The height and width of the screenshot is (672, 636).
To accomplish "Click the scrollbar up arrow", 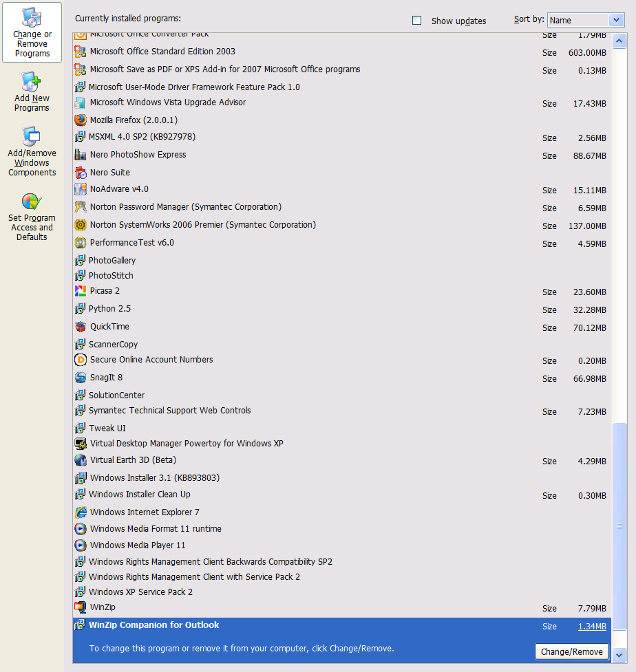I will coord(619,41).
